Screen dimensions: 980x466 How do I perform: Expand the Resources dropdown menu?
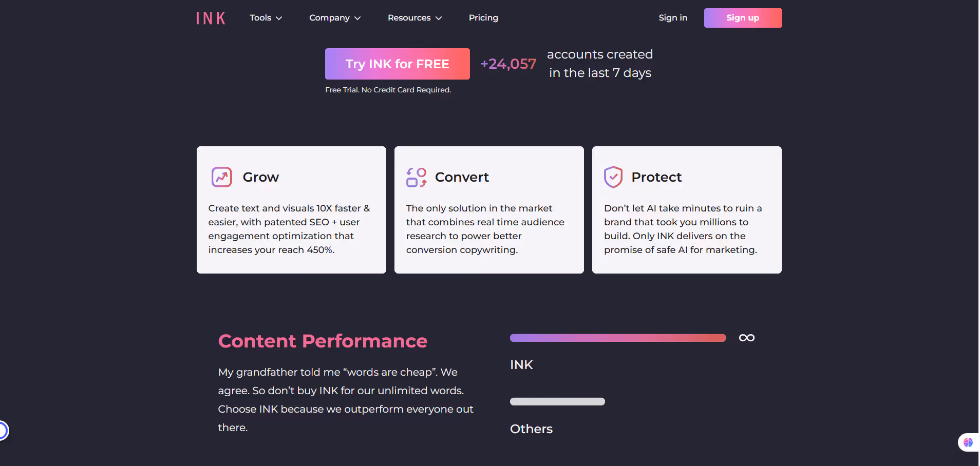415,18
